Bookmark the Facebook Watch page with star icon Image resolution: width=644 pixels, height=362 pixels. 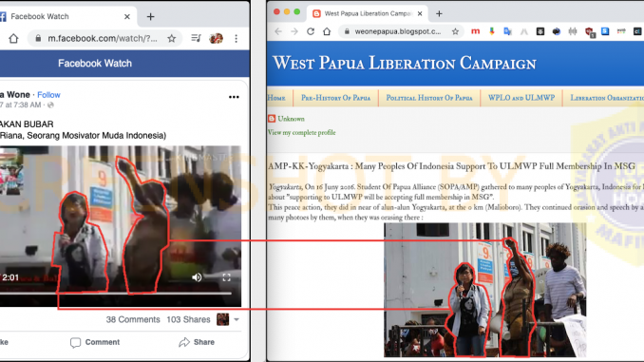[x=171, y=39]
